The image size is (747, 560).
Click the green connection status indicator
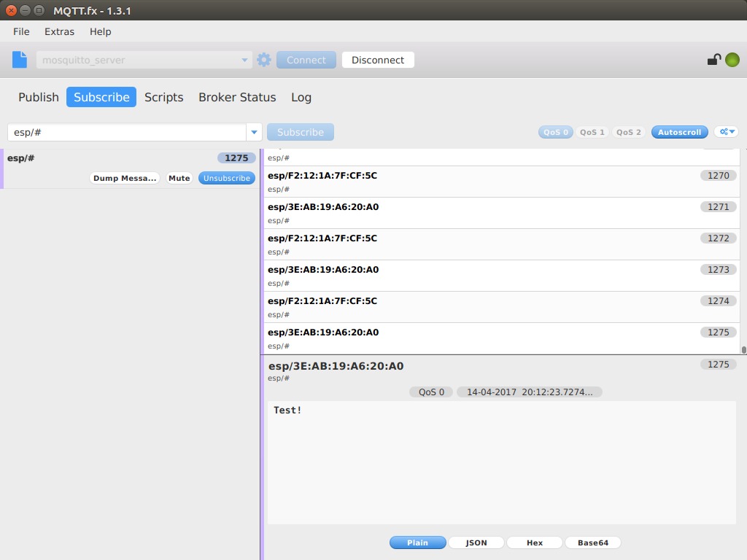click(732, 60)
